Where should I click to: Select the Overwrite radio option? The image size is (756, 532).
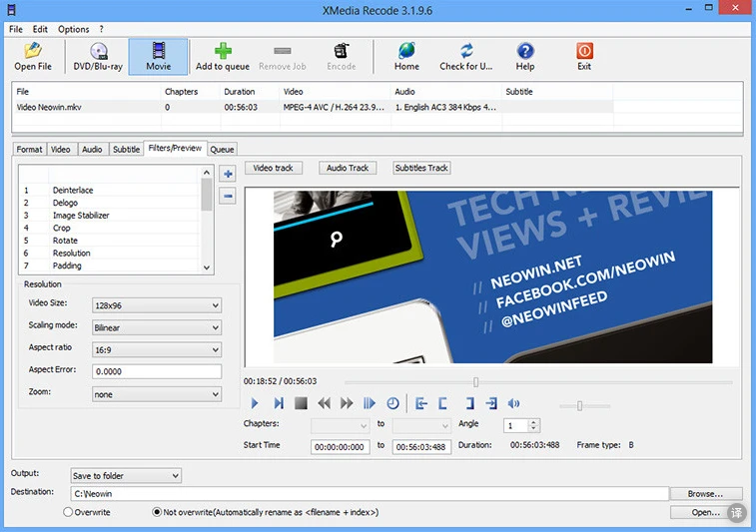[x=68, y=512]
